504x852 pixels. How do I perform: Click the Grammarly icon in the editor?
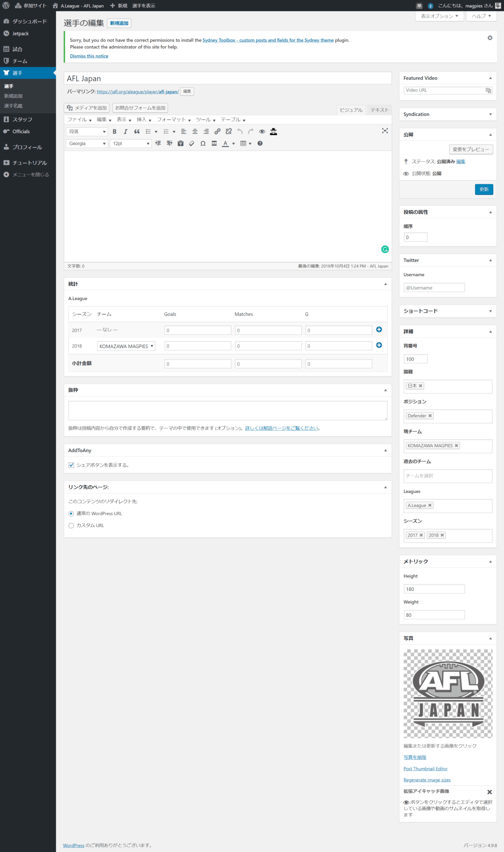pos(385,250)
